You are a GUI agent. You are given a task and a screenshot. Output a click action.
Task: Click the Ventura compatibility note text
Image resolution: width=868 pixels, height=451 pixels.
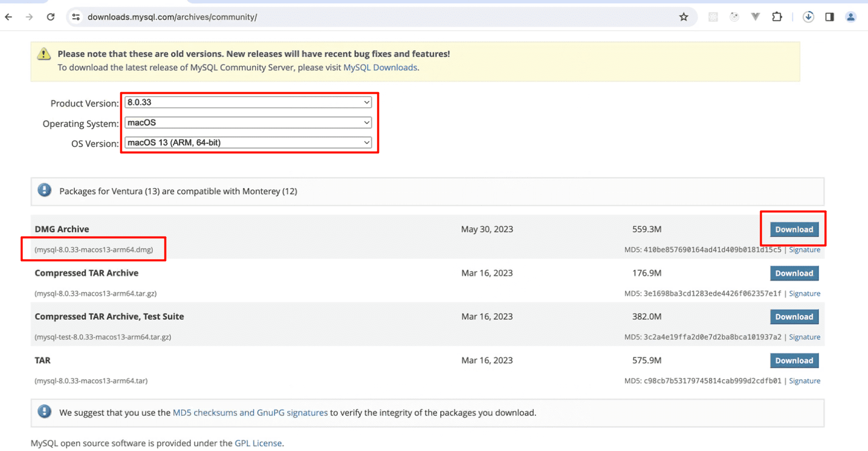(178, 192)
